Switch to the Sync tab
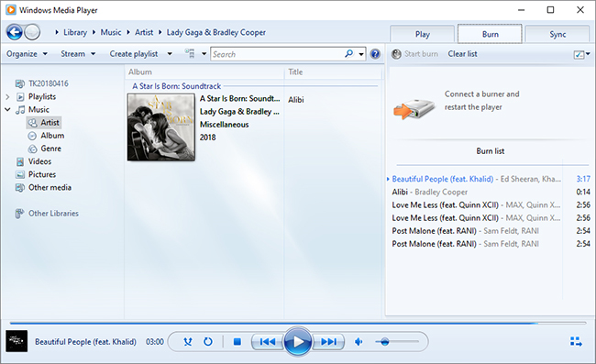Image resolution: width=596 pixels, height=364 pixels. click(x=557, y=34)
